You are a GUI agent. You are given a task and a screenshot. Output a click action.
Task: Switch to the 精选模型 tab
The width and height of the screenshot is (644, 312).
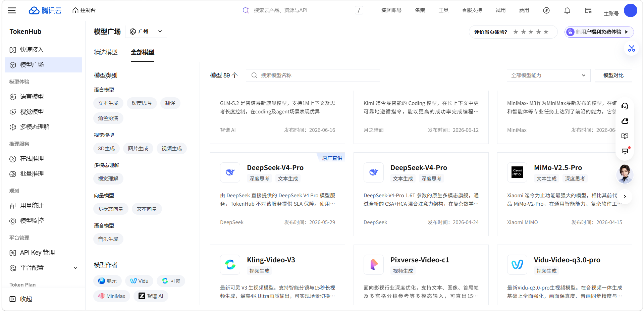pyautogui.click(x=106, y=52)
